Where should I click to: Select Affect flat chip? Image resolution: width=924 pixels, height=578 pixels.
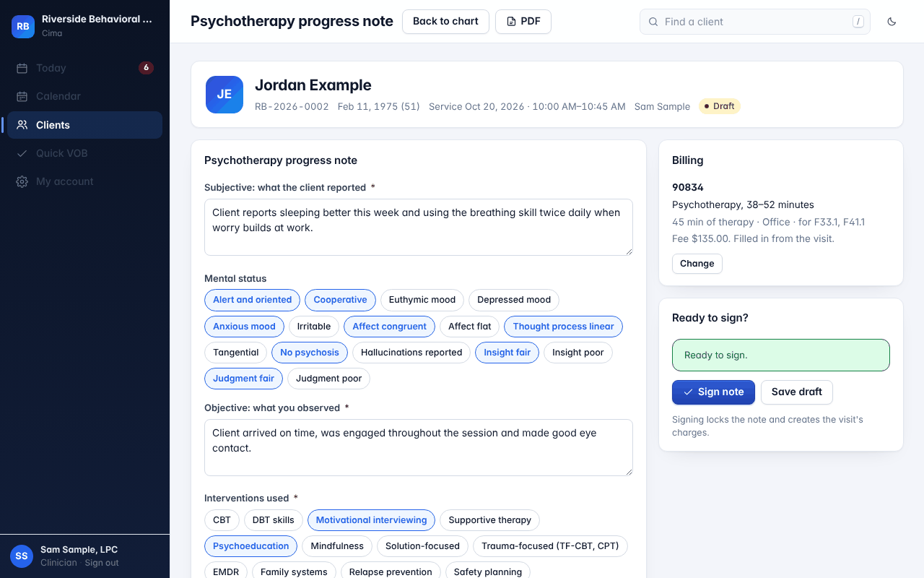click(470, 327)
